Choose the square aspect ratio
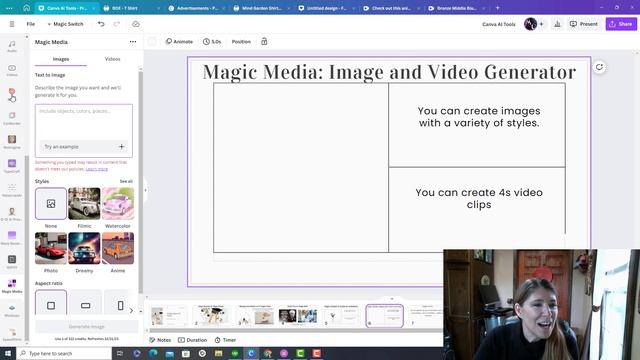The image size is (640, 360). pyautogui.click(x=51, y=302)
